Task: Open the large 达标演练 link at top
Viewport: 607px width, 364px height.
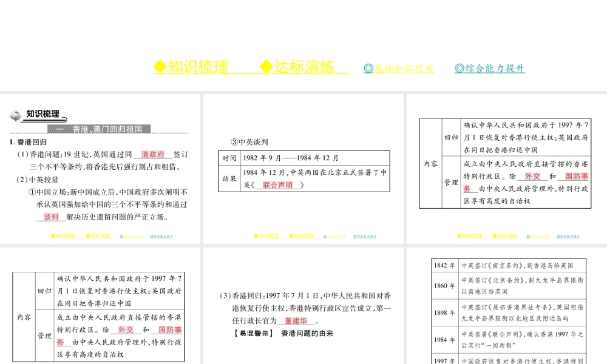Action: pos(297,67)
